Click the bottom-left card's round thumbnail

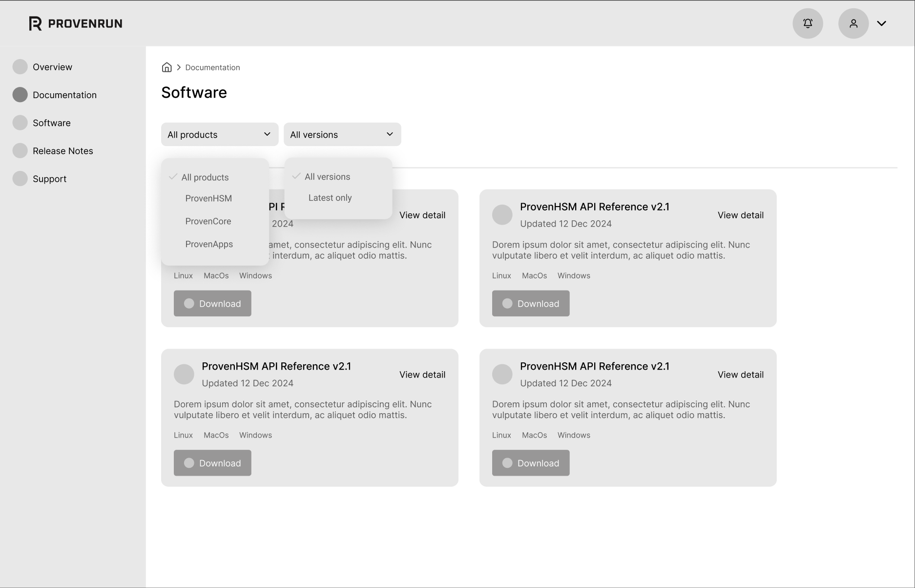point(184,375)
